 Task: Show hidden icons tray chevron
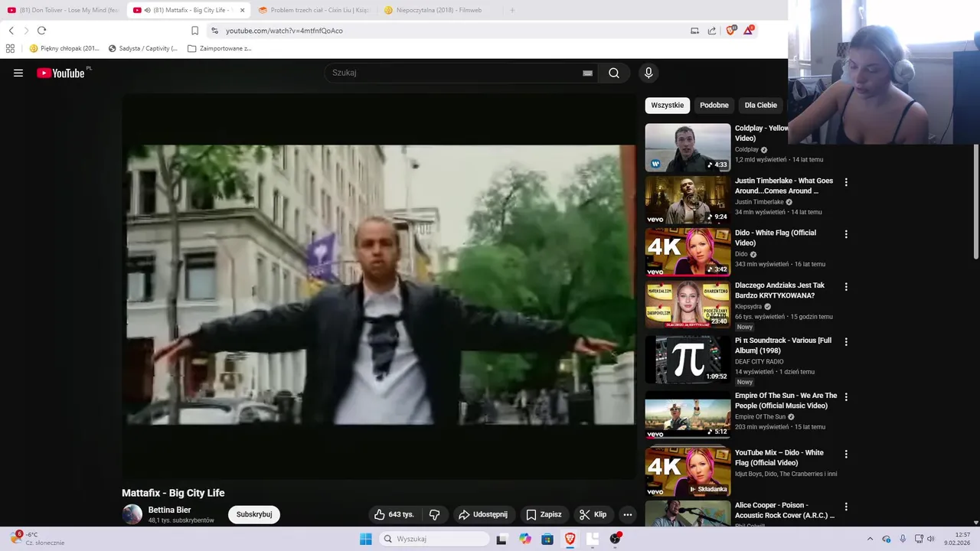coord(870,539)
